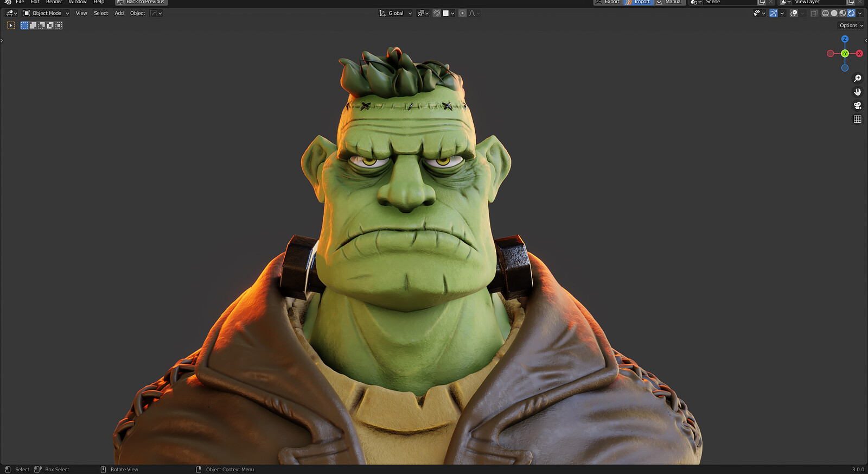Click the Object Context Menu status hint
The height and width of the screenshot is (474, 868).
pyautogui.click(x=230, y=470)
